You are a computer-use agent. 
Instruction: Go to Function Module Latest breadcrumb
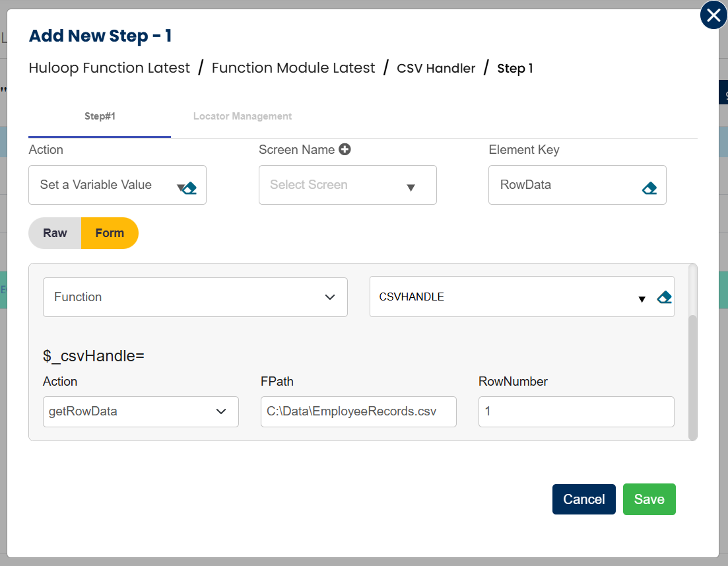(293, 68)
